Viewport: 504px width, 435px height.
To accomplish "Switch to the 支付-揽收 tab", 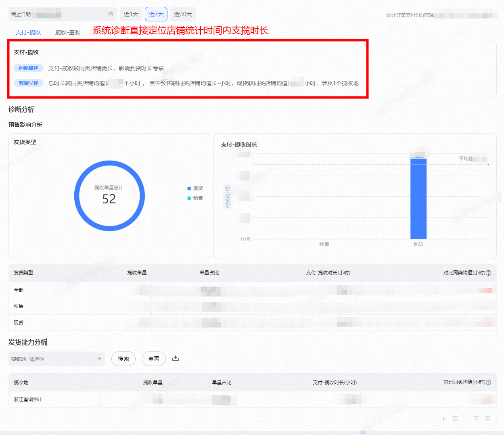I will click(x=28, y=32).
